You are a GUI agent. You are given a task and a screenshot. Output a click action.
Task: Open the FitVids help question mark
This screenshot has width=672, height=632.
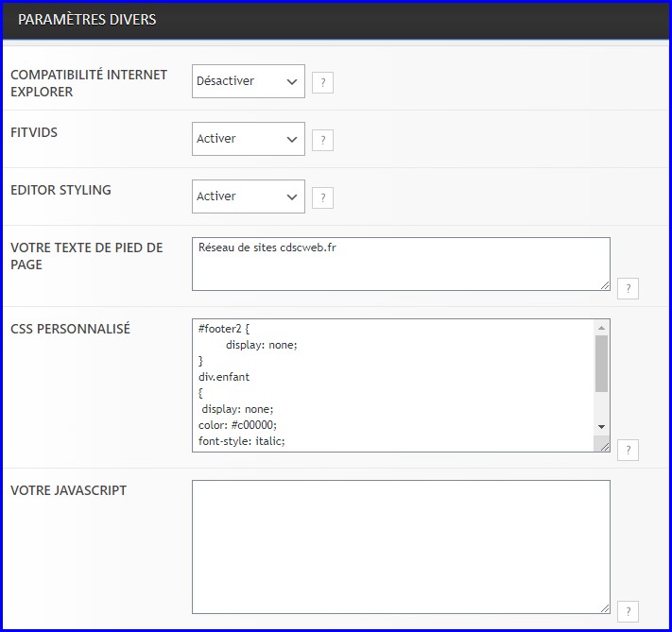322,141
